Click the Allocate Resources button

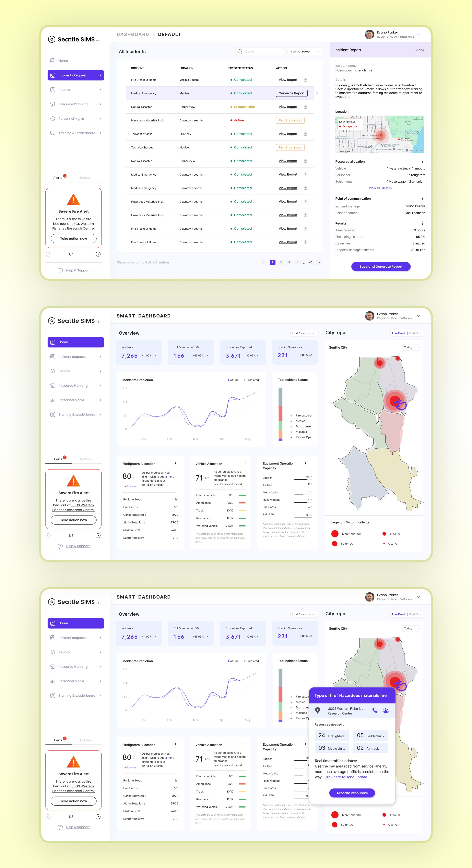click(352, 793)
